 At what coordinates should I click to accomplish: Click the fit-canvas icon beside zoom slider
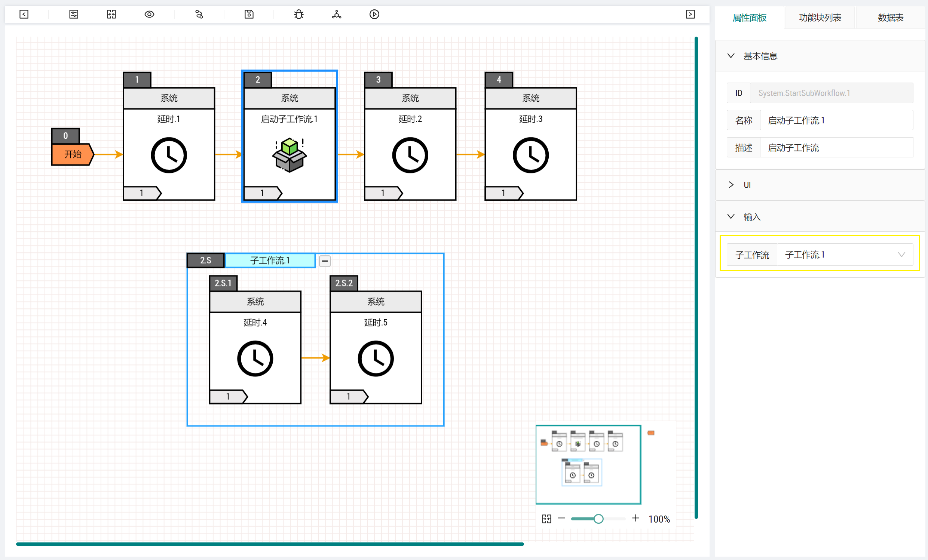(546, 519)
